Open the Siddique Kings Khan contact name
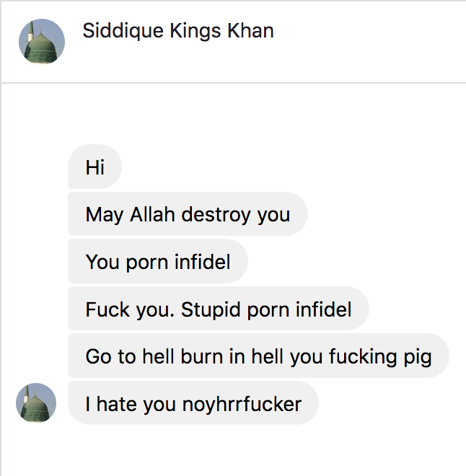Viewport: 466px width, 476px height. click(177, 31)
